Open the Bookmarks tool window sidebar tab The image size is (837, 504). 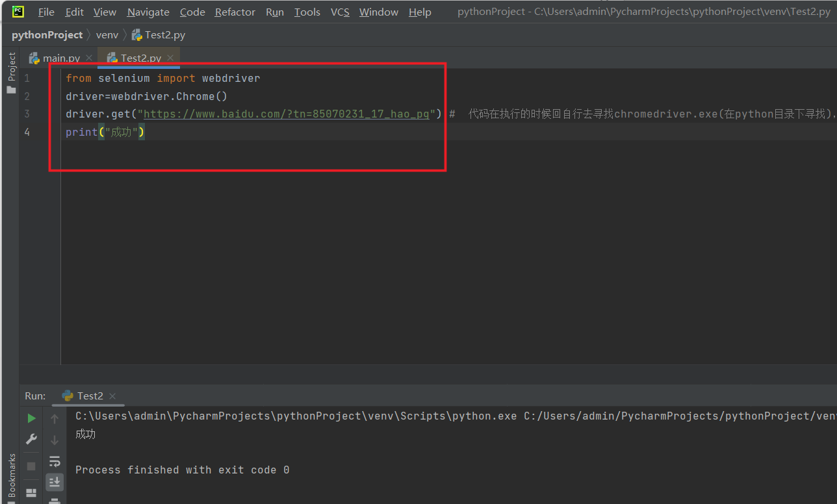click(11, 477)
